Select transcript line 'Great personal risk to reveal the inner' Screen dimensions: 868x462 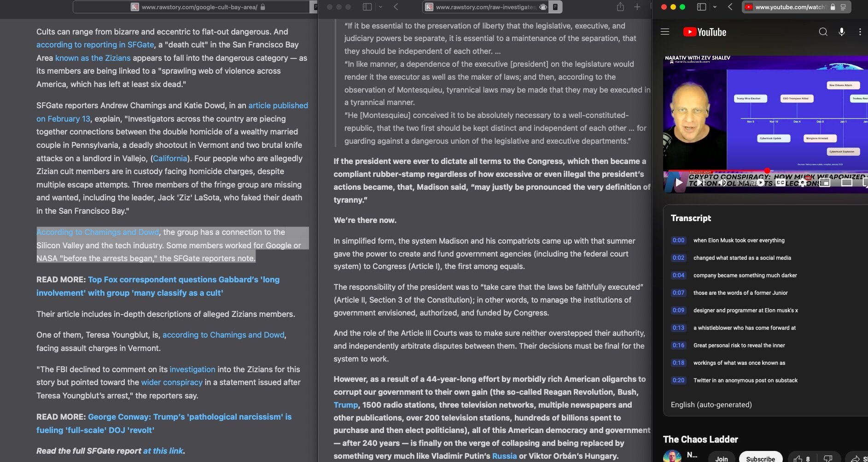[x=739, y=345]
